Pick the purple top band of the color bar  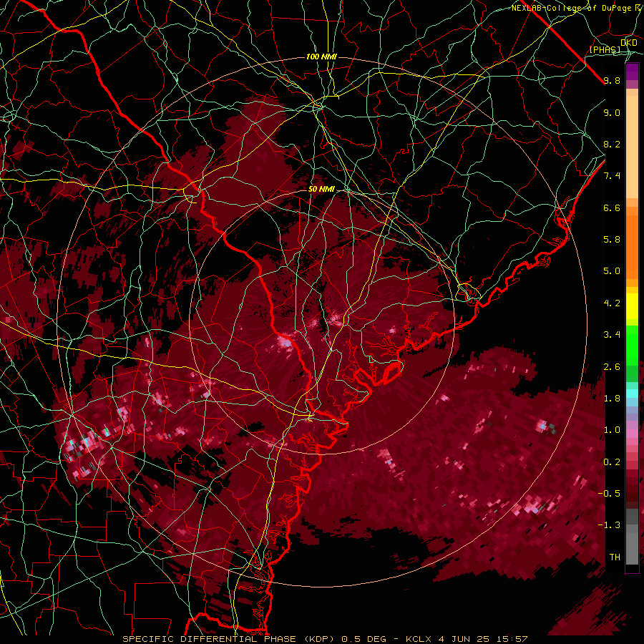(632, 72)
